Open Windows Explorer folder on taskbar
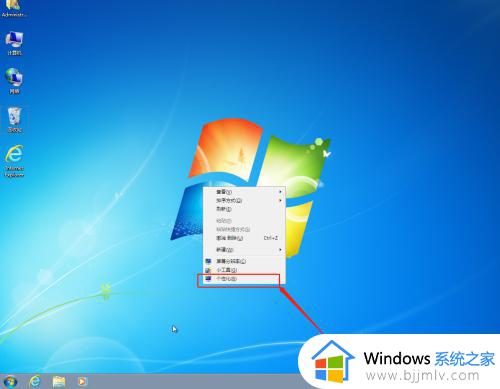The image size is (500, 389). click(x=59, y=381)
